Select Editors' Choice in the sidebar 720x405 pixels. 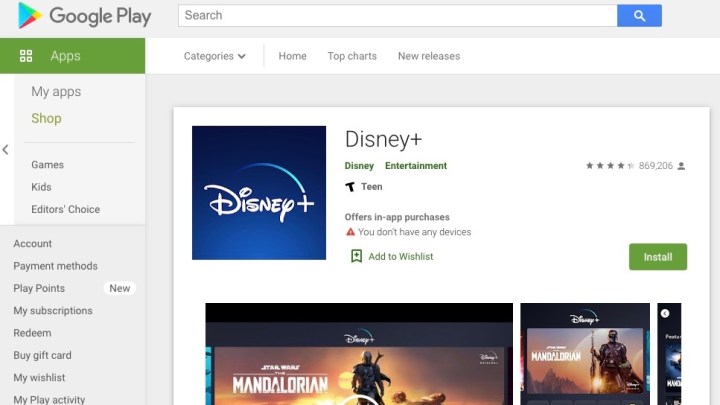point(65,210)
